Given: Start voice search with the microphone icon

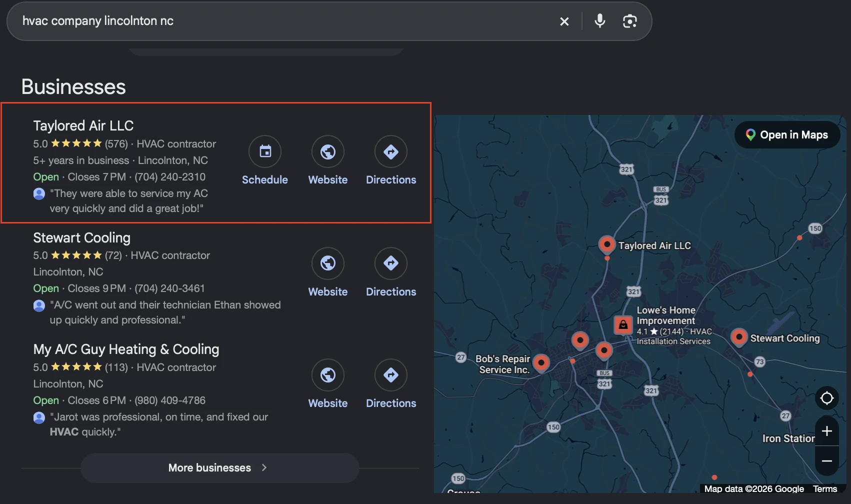Looking at the screenshot, I should 599,21.
